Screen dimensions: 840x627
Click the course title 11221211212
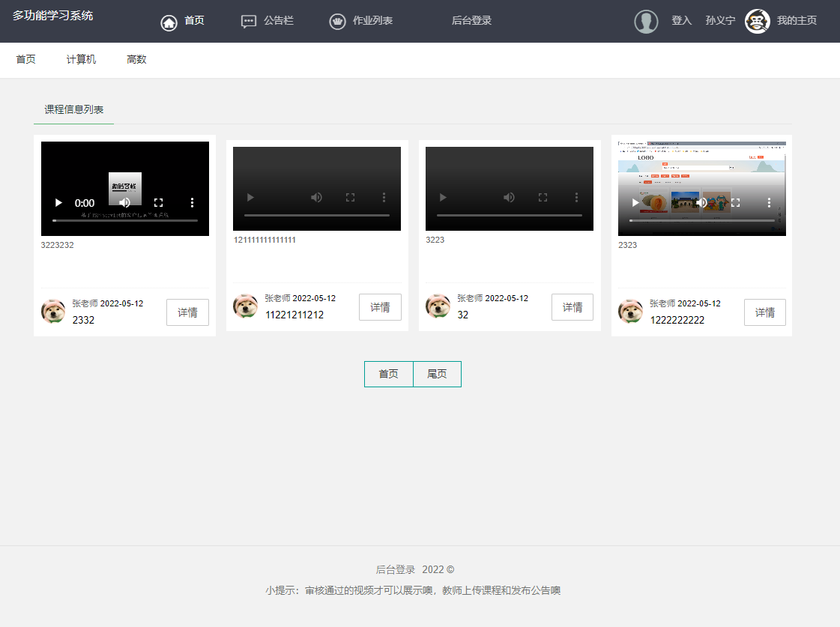[x=294, y=315]
